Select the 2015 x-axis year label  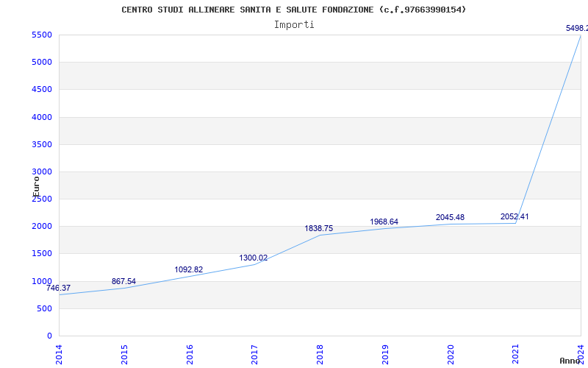point(124,355)
